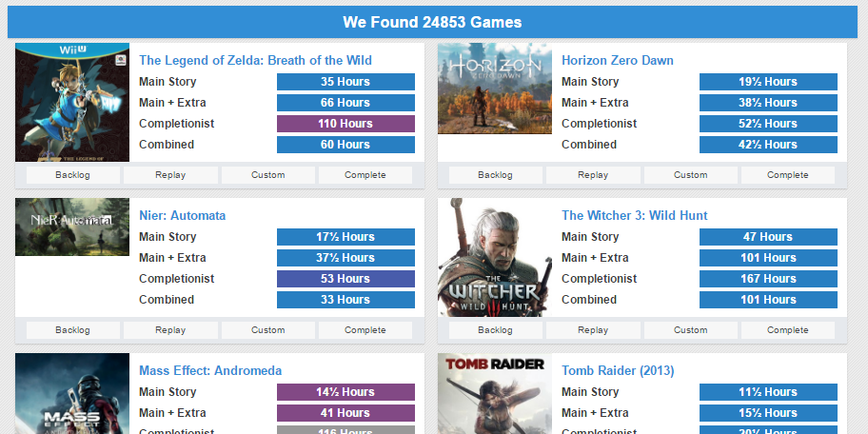Screen dimensions: 868x434
Task: Click Zelda Breath of the Wild cover art
Action: 72,103
